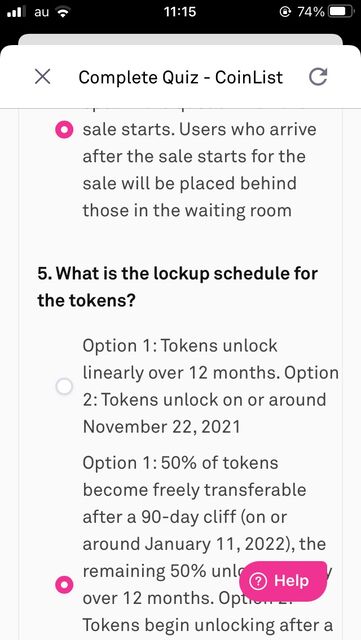This screenshot has height=640, width=361.
Task: Tap the 'Complete Quiz - CoinList' title
Action: (x=180, y=77)
